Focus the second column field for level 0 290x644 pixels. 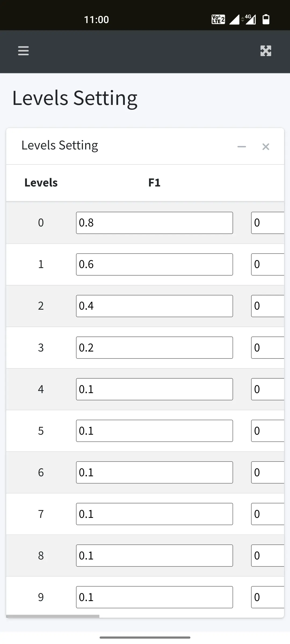[x=267, y=223]
